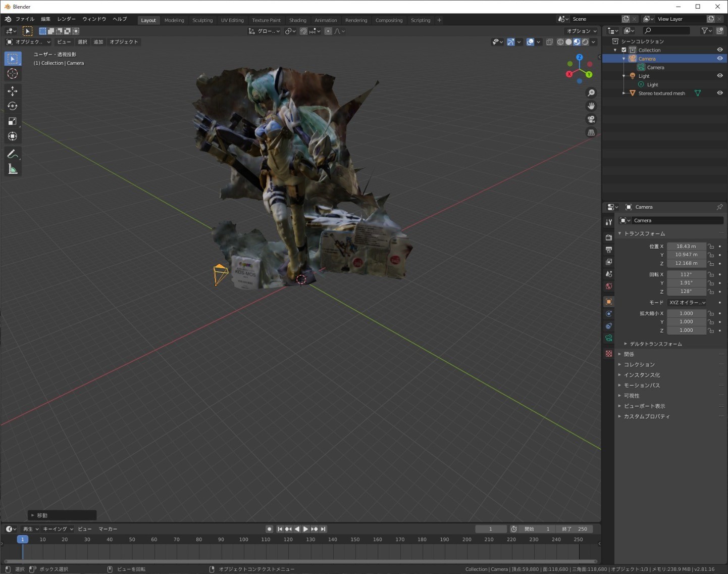The image size is (728, 574).
Task: Lock the location X value
Action: [x=711, y=247]
